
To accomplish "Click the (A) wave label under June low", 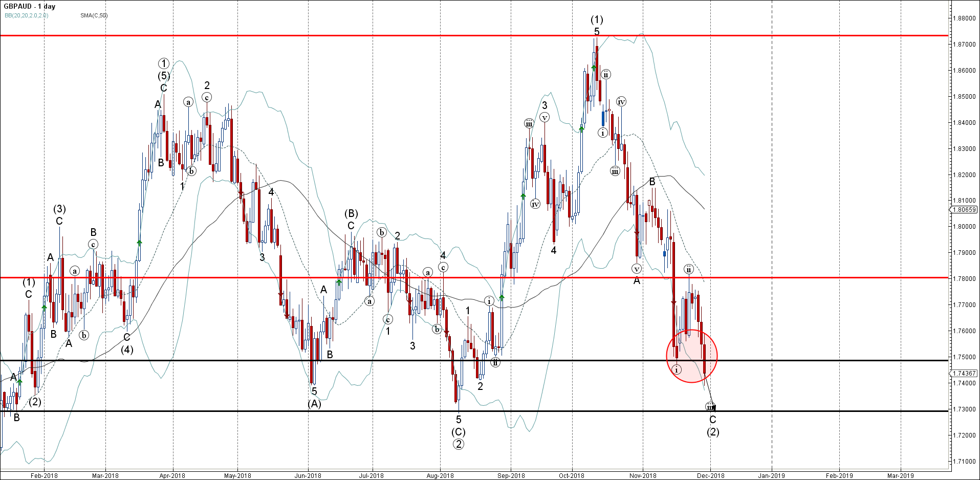I will [314, 404].
